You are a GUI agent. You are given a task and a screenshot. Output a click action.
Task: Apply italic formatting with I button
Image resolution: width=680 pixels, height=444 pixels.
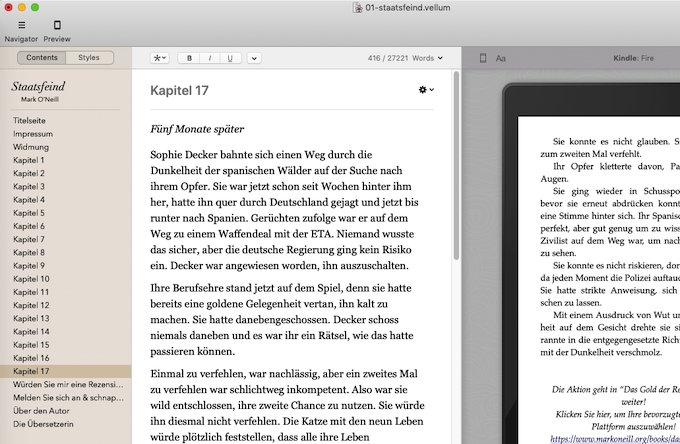[210, 58]
